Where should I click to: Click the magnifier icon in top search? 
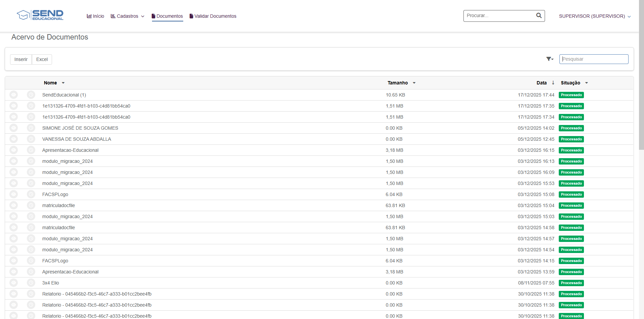[x=539, y=16]
